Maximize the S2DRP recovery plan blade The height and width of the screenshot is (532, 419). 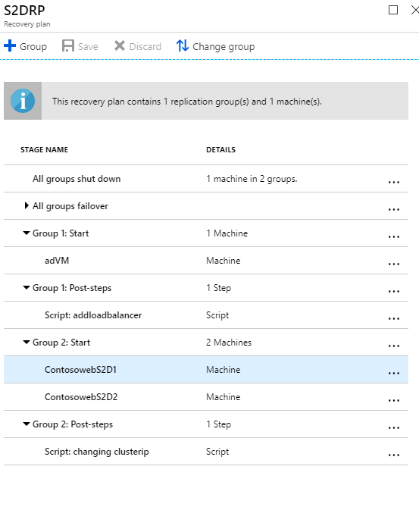coord(393,10)
